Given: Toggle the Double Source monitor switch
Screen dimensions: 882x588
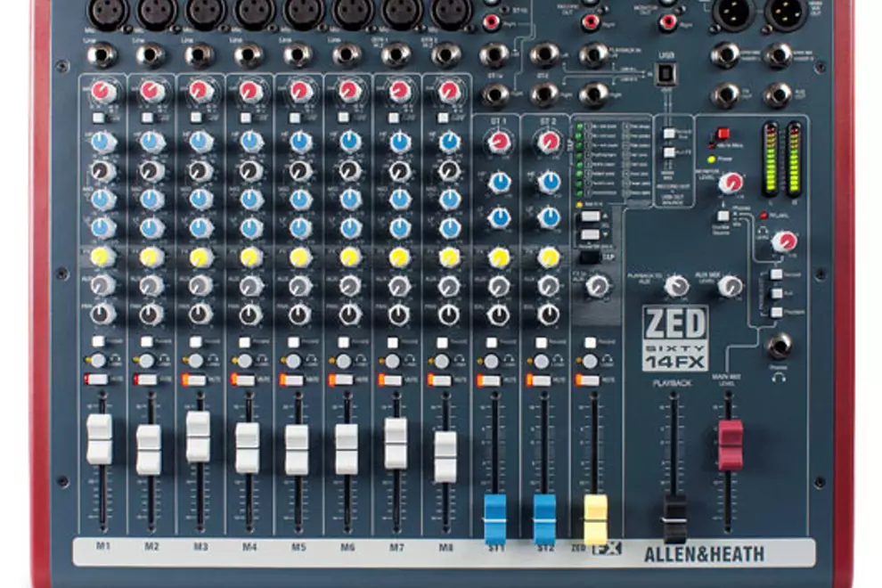Looking at the screenshot, I should point(722,216).
